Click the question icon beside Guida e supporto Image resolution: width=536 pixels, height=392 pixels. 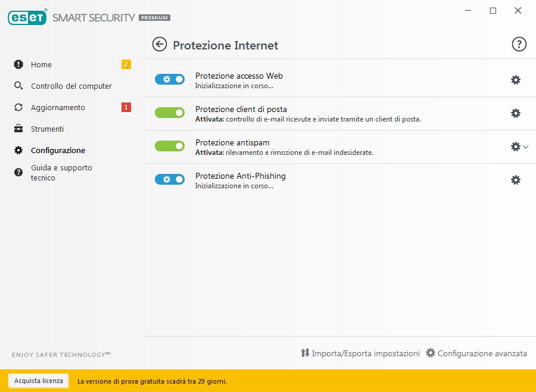[18, 172]
